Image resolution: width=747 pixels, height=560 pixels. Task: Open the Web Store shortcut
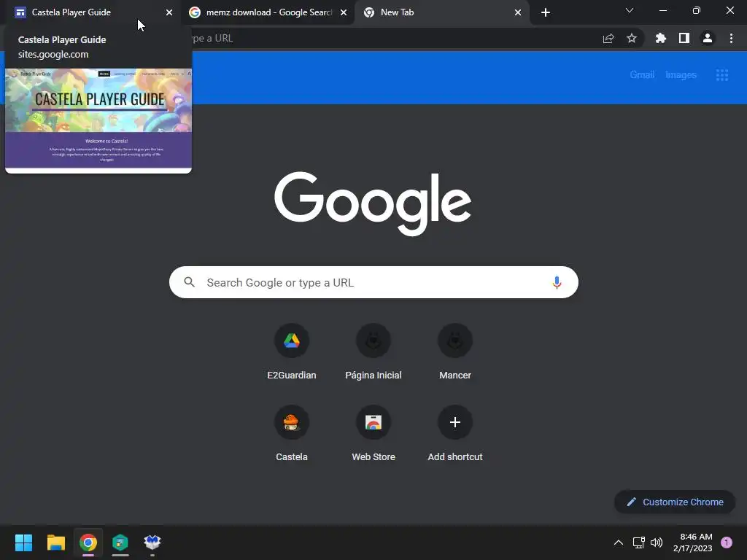(x=373, y=434)
